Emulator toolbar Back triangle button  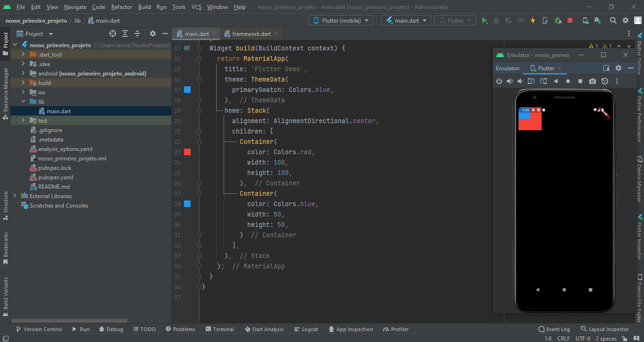pyautogui.click(x=556, y=81)
